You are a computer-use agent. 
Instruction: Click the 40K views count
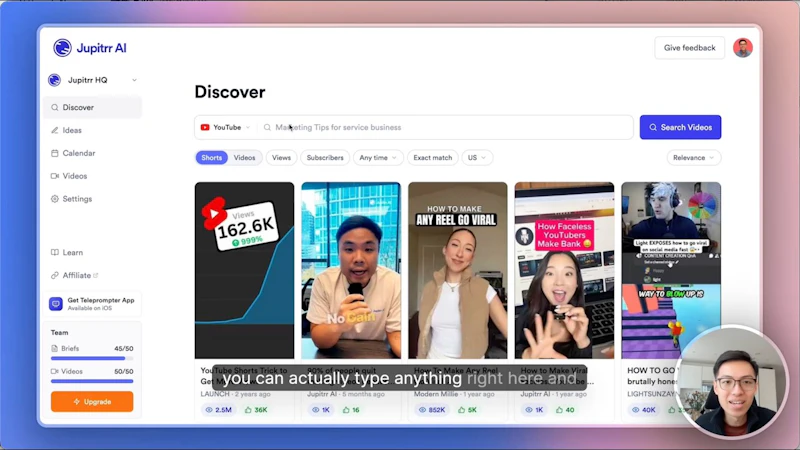(644, 410)
